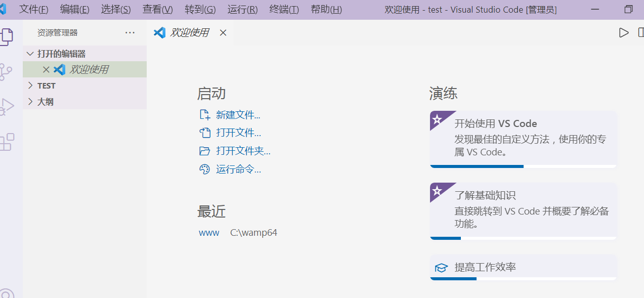Open the 编辑(E) menu
This screenshot has height=298, width=644.
(x=75, y=10)
